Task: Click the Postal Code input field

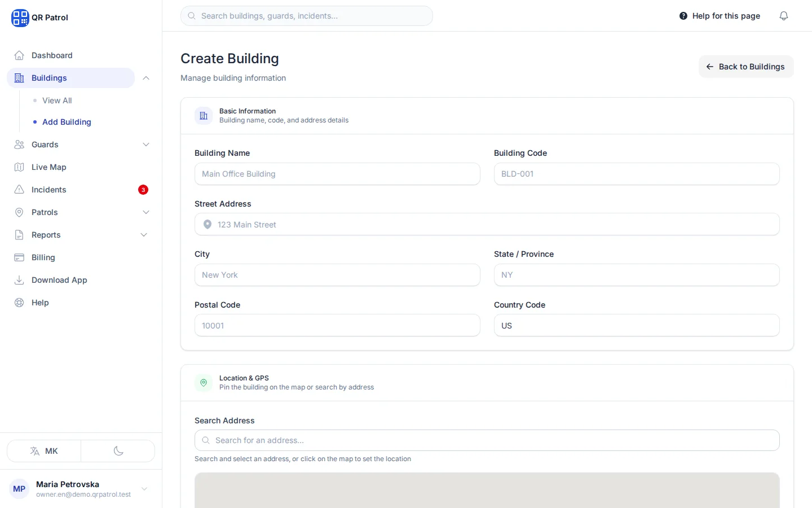Action: (337, 326)
